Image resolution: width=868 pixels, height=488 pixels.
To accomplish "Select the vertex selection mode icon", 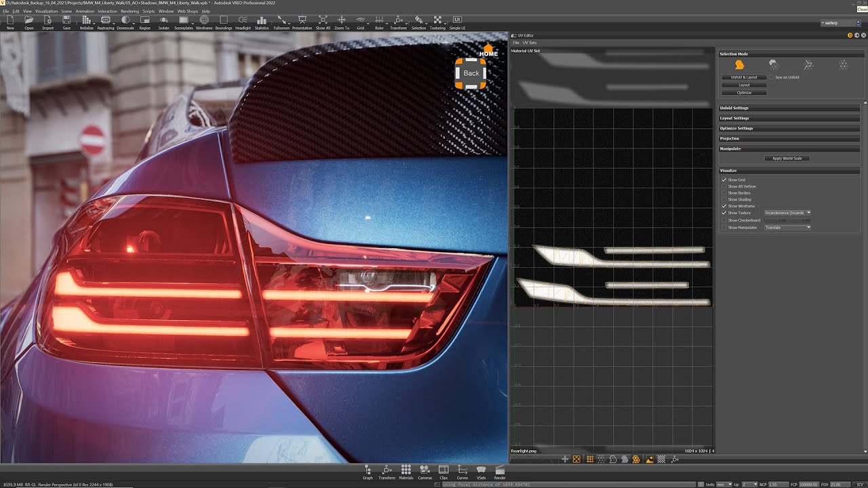I will 843,64.
